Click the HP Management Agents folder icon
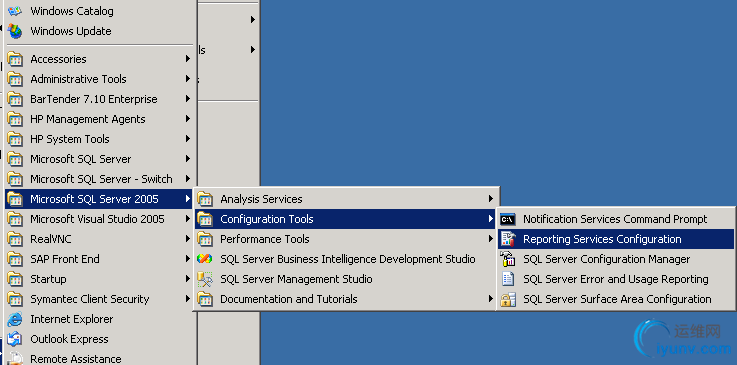This screenshot has width=737, height=365. pyautogui.click(x=15, y=119)
